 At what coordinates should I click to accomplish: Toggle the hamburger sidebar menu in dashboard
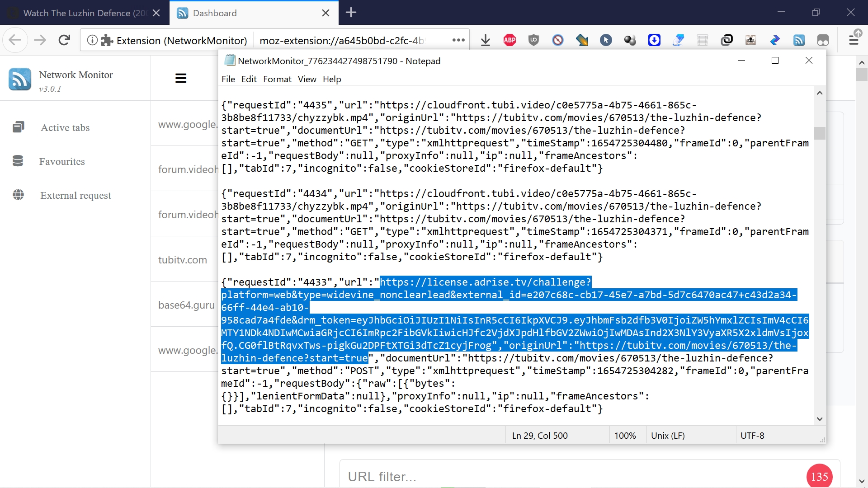tap(181, 78)
